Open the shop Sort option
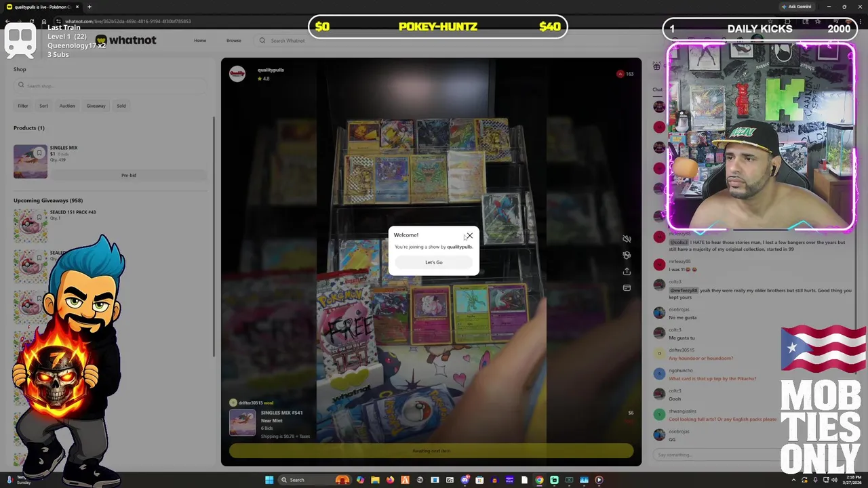This screenshot has height=488, width=868. point(43,106)
